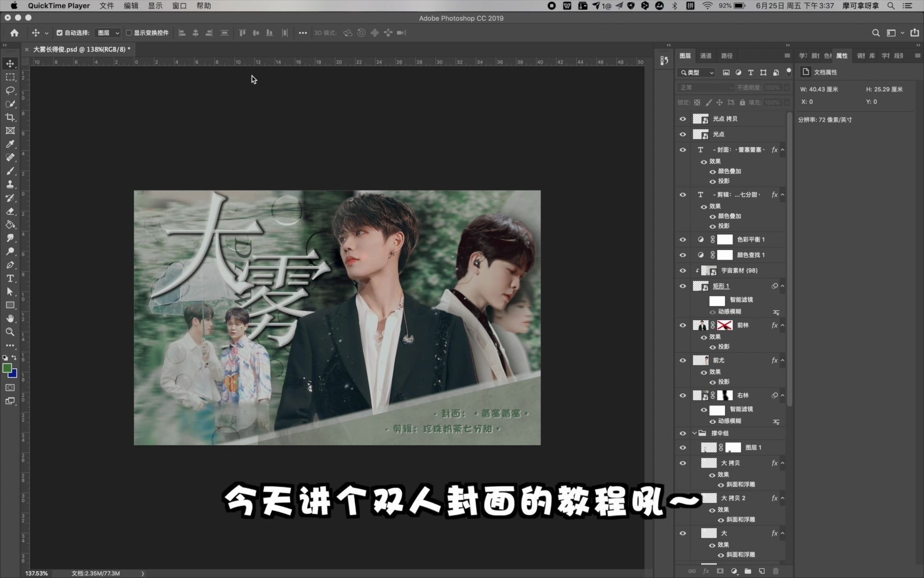
Task: Add layer mask from panel footer
Action: pyautogui.click(x=720, y=571)
